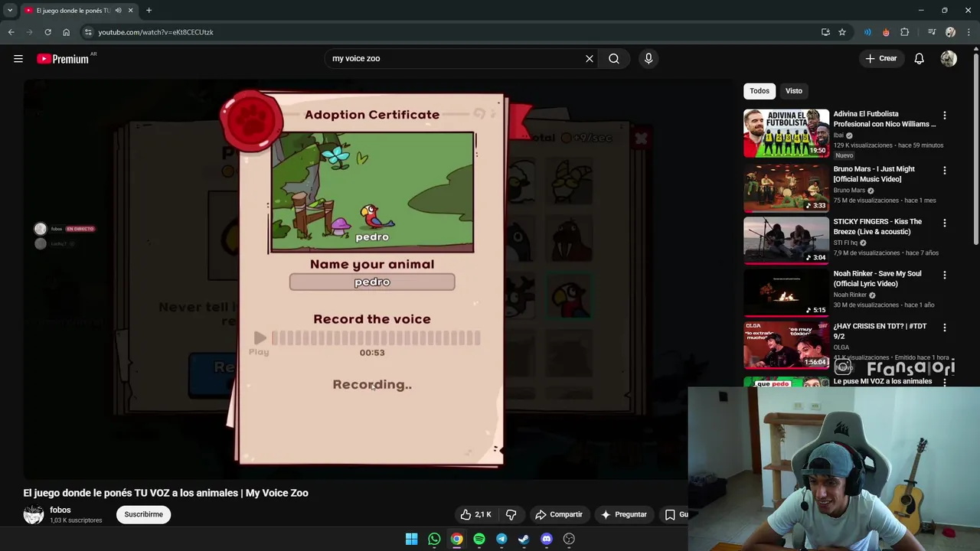980x551 pixels.
Task: Close the My Voice Zoo tab
Action: tap(130, 11)
